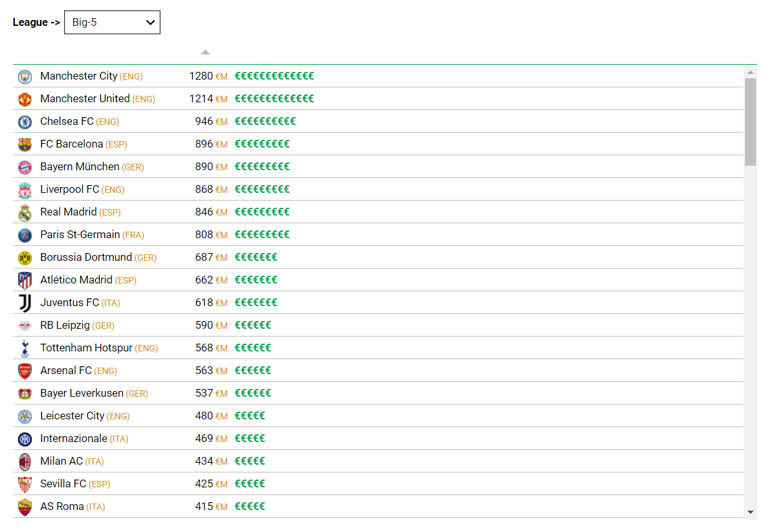Select the Manchester City team name

[x=78, y=76]
